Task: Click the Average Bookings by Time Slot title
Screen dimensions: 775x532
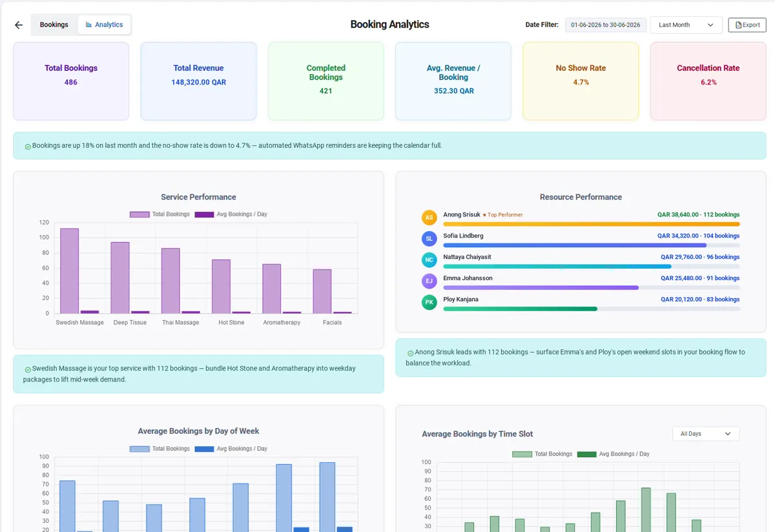Action: pos(477,434)
